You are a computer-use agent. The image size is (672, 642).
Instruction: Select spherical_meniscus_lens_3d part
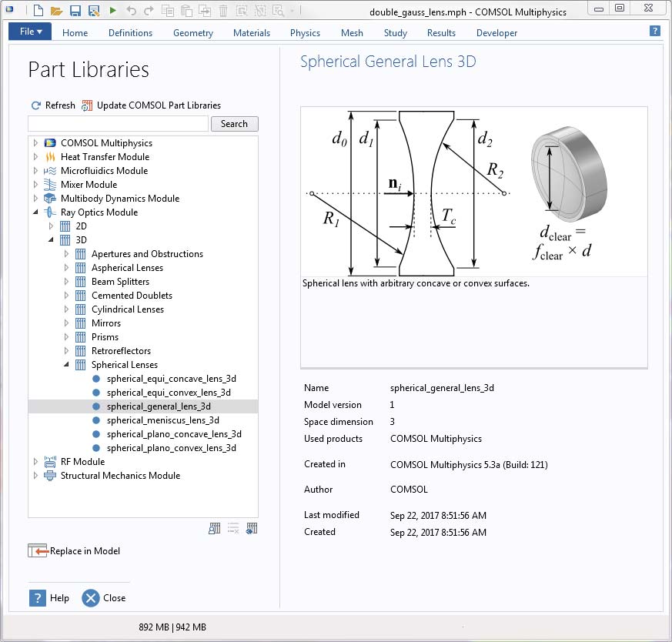coord(162,420)
